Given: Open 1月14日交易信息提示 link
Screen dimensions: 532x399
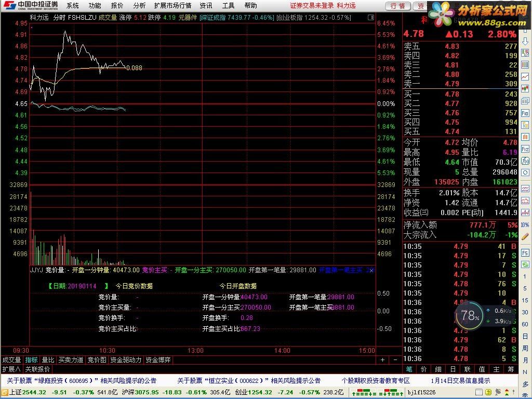Looking at the screenshot, I should 460,381.
